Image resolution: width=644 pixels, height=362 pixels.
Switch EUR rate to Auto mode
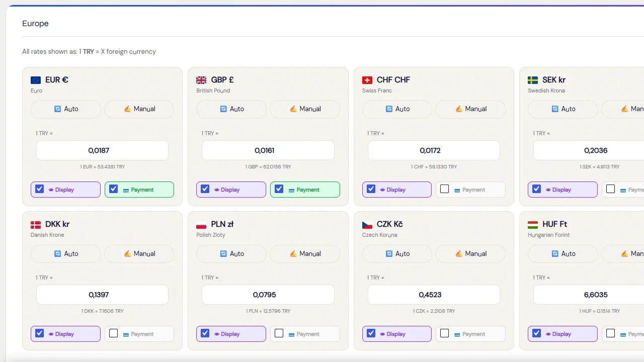click(x=66, y=109)
